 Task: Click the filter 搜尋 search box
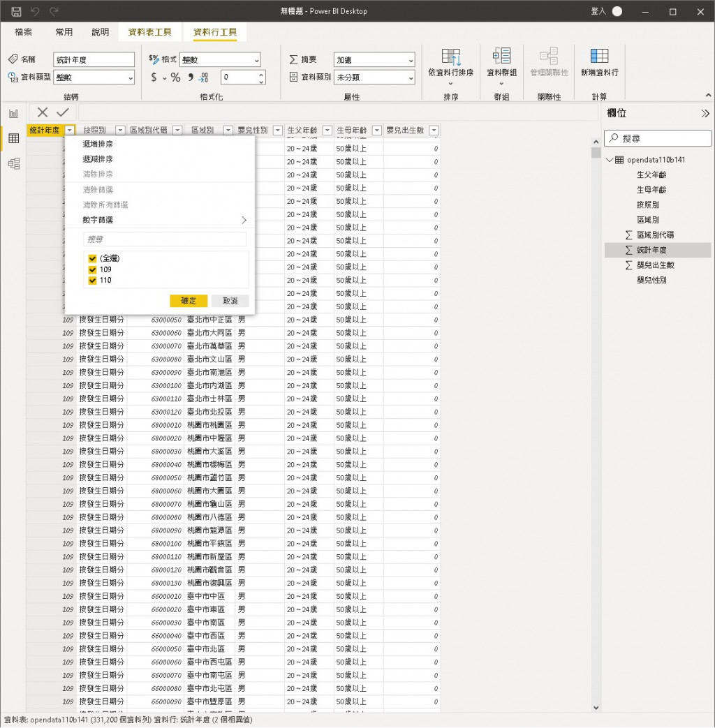[x=165, y=239]
